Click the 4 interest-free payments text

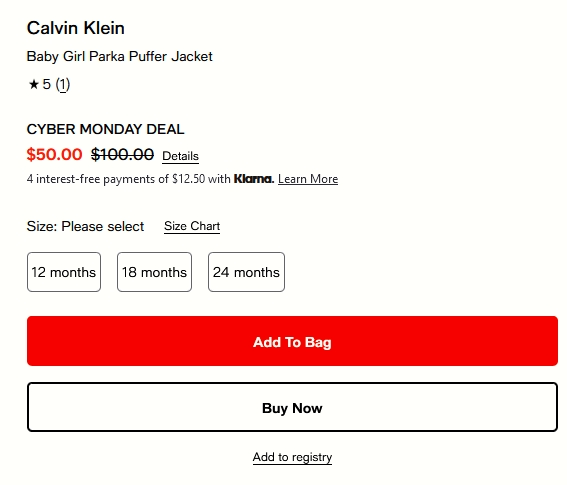(x=129, y=179)
